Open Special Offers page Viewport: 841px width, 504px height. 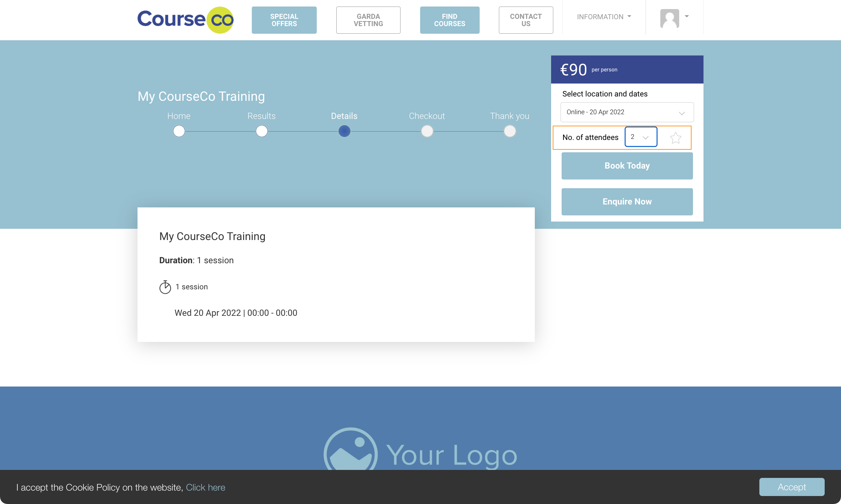click(284, 20)
